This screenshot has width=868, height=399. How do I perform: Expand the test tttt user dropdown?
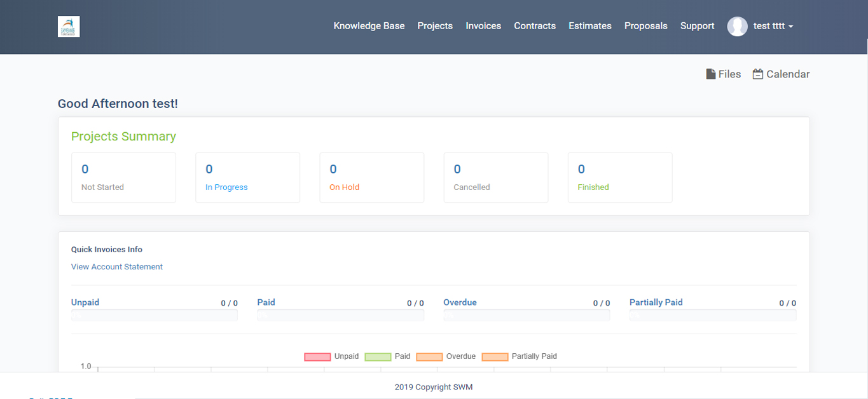pyautogui.click(x=773, y=26)
